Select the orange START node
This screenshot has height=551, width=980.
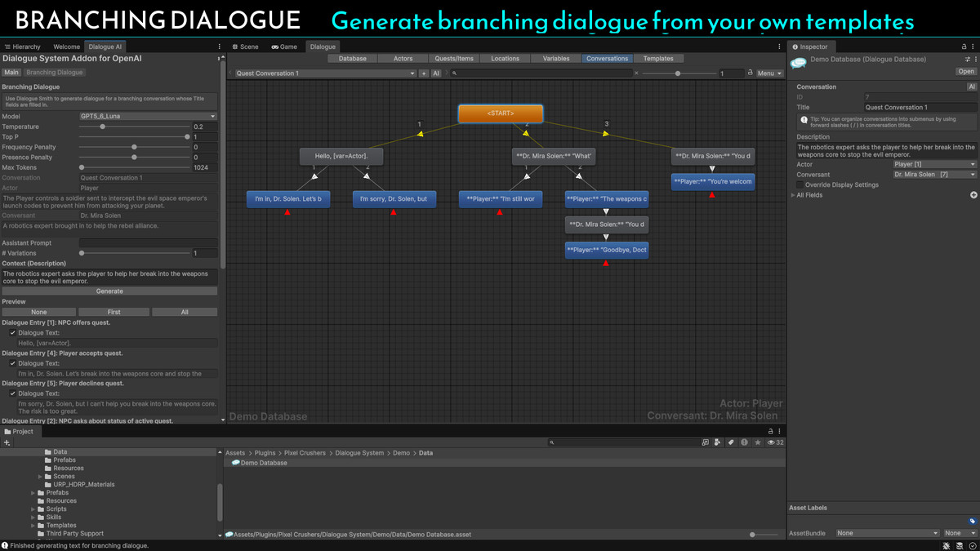(x=501, y=113)
